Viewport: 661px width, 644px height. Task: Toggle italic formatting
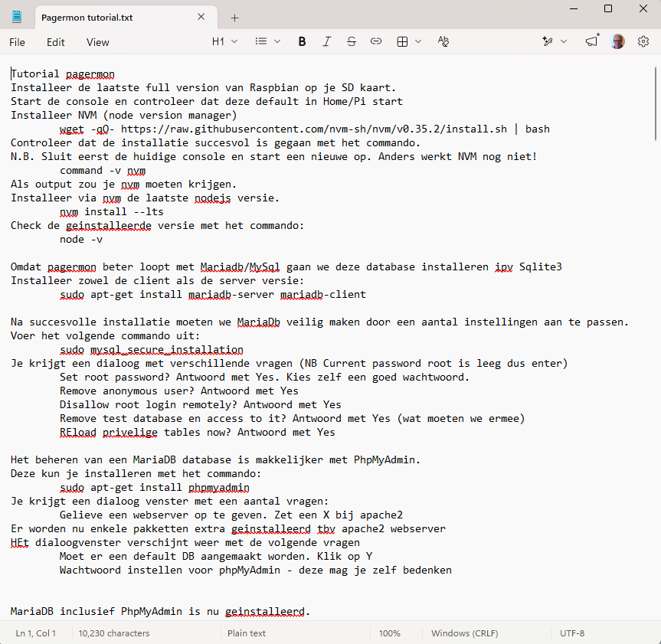[327, 41]
